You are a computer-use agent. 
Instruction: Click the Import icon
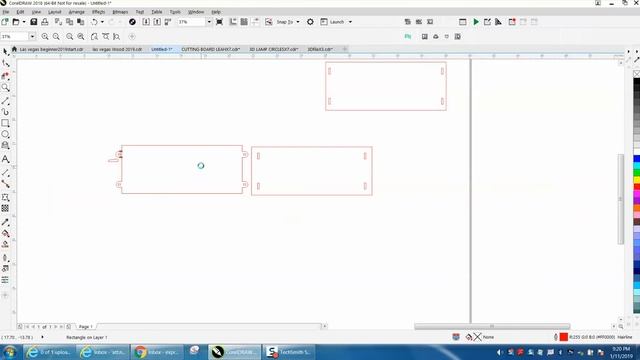click(146, 22)
